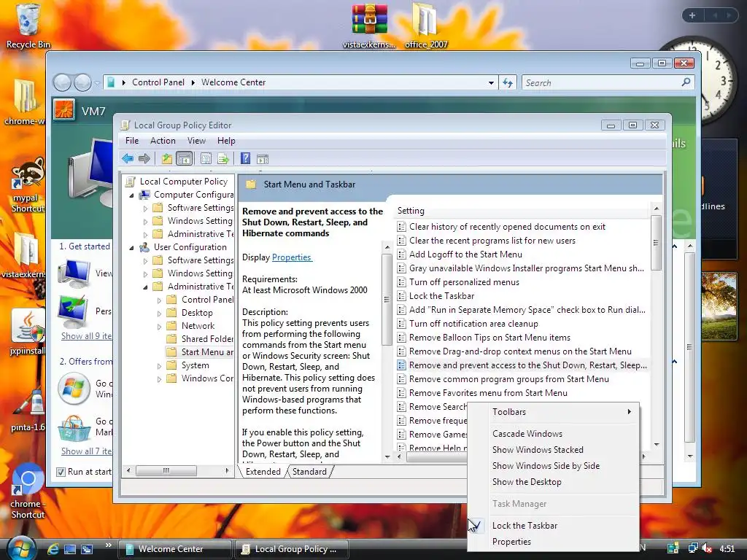Click the description pane vertical scrollbar thumb
Viewport: 747px width, 560px height.
pos(387,300)
